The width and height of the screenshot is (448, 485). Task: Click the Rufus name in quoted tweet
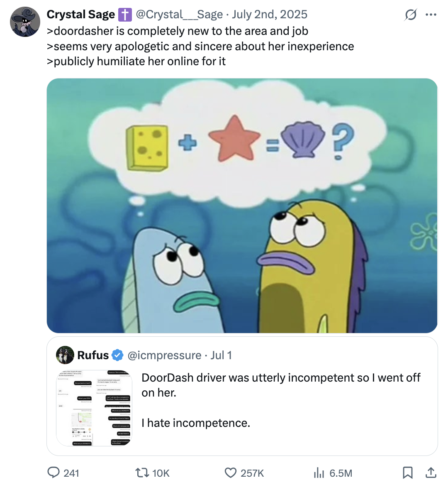[93, 355]
